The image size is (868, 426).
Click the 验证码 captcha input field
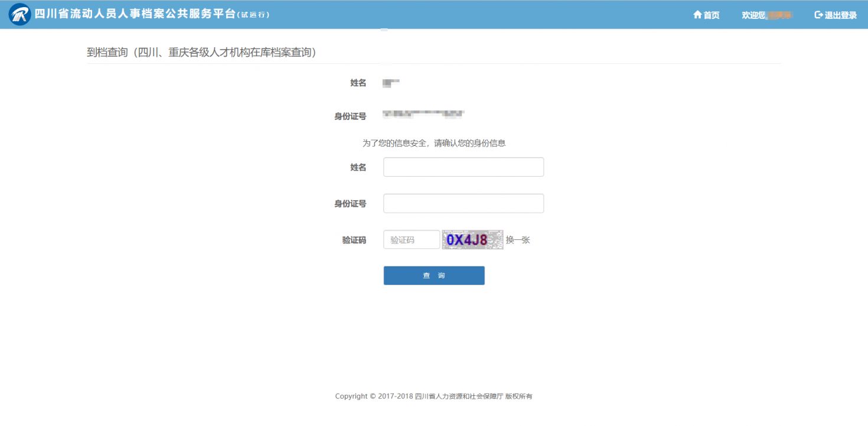coord(412,239)
